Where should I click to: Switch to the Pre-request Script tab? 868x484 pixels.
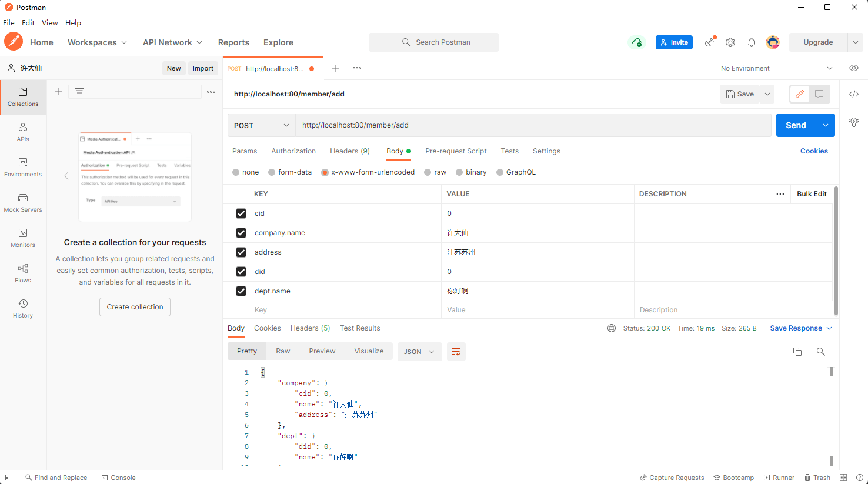[456, 151]
